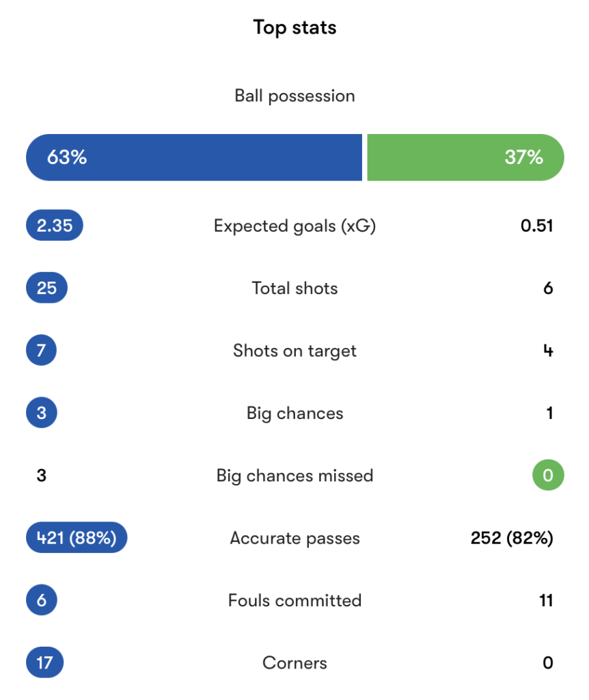The width and height of the screenshot is (589, 700).
Task: Click the Ball possession label
Action: 294,96
